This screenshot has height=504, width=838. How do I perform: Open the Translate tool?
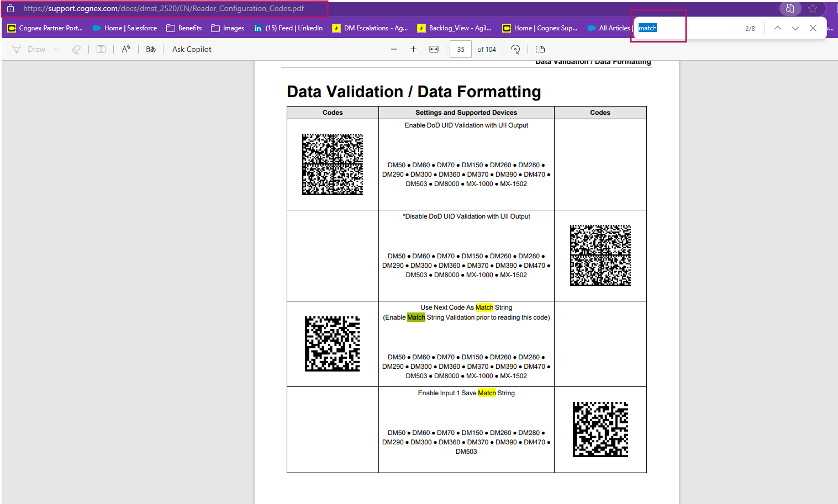tap(150, 49)
